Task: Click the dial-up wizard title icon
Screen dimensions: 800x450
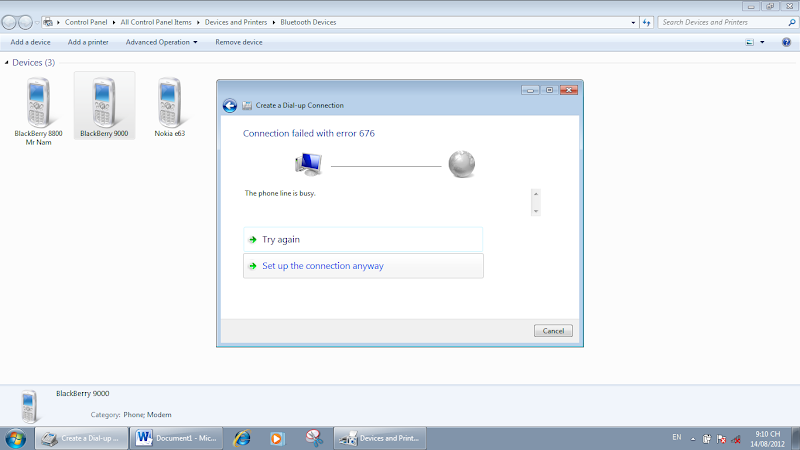Action: (x=247, y=106)
